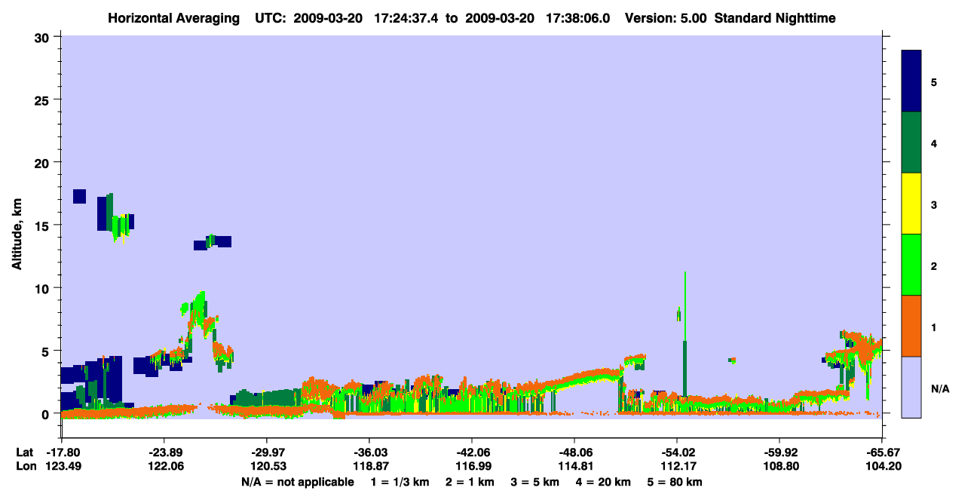Click the orange color bar segment for 1
This screenshot has height=503, width=980.
click(911, 326)
